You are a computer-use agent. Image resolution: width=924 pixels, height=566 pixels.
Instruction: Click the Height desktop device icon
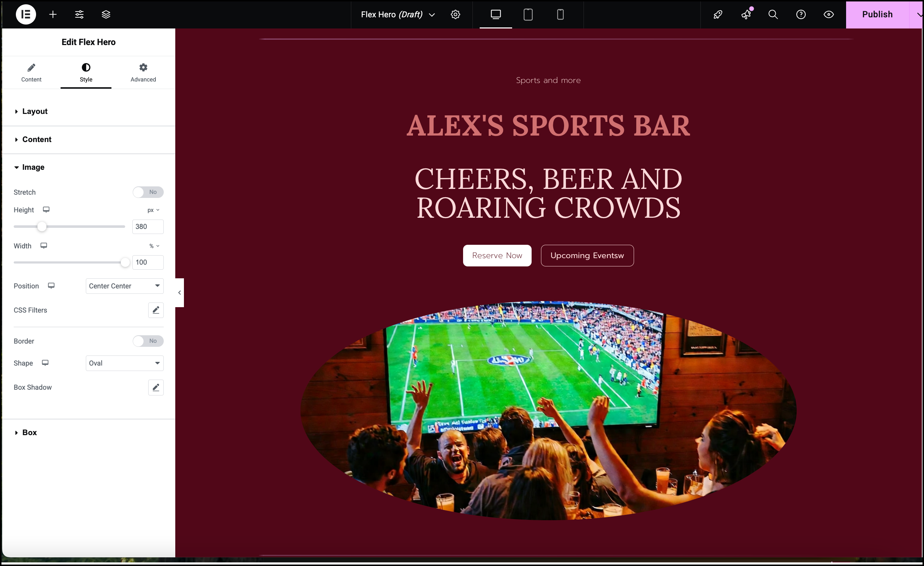coord(46,210)
